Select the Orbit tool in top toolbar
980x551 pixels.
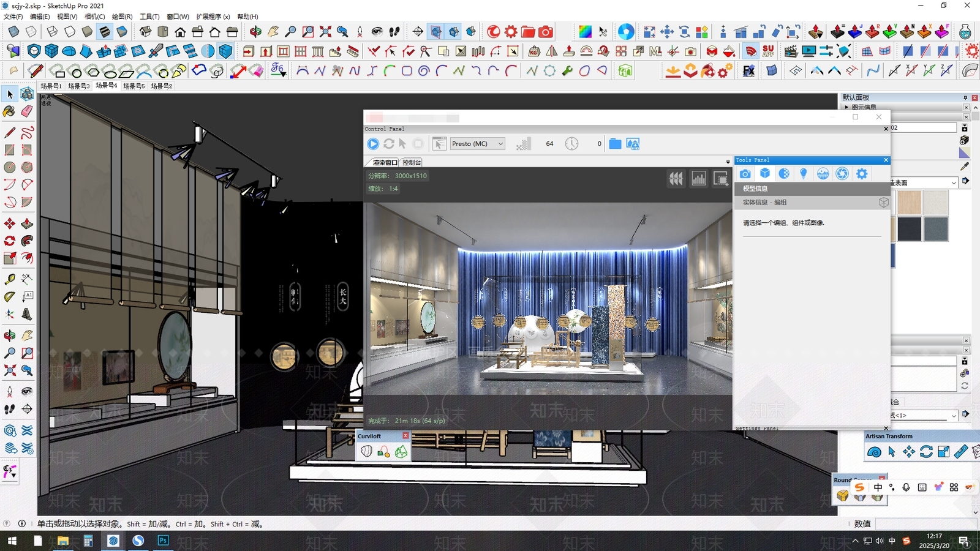[255, 31]
